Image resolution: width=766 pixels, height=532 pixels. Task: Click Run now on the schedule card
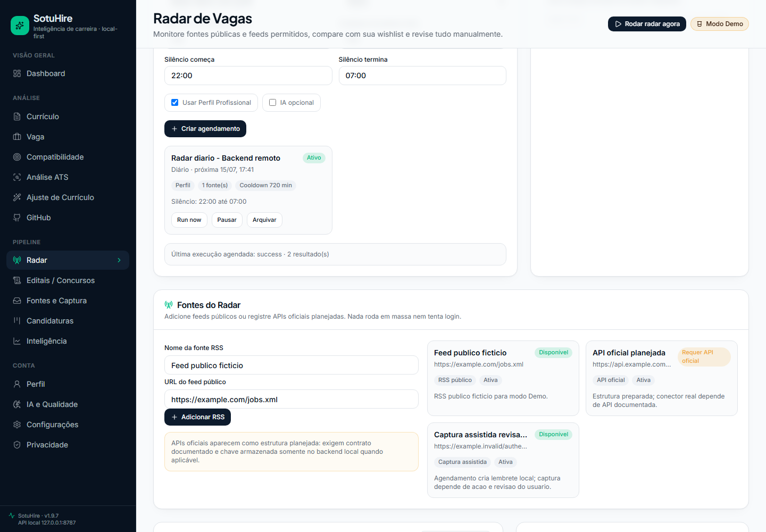pyautogui.click(x=189, y=220)
